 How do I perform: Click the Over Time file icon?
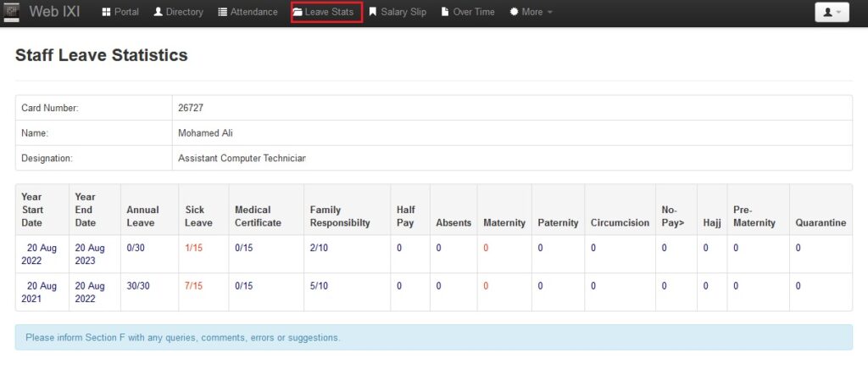point(445,13)
